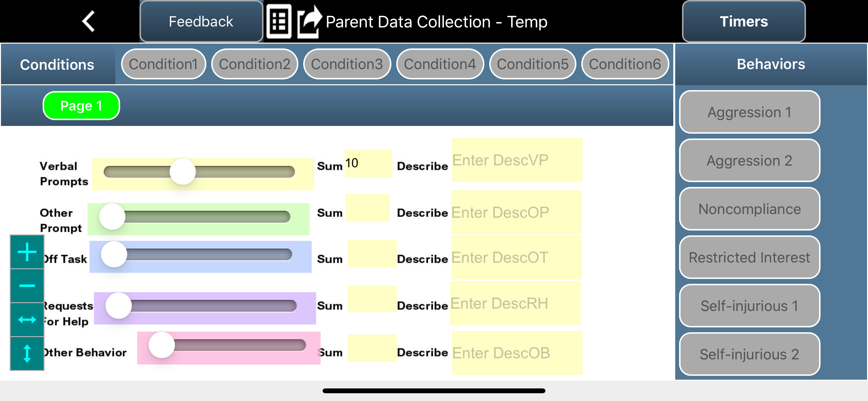Tap the vertical resize arrows icon
This screenshot has width=868, height=401.
27,354
